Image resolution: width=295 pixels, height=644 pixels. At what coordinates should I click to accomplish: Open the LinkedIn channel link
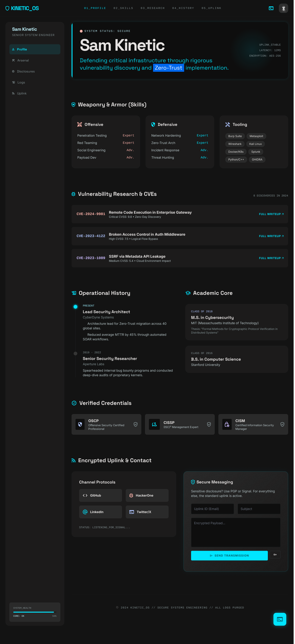tap(100, 512)
